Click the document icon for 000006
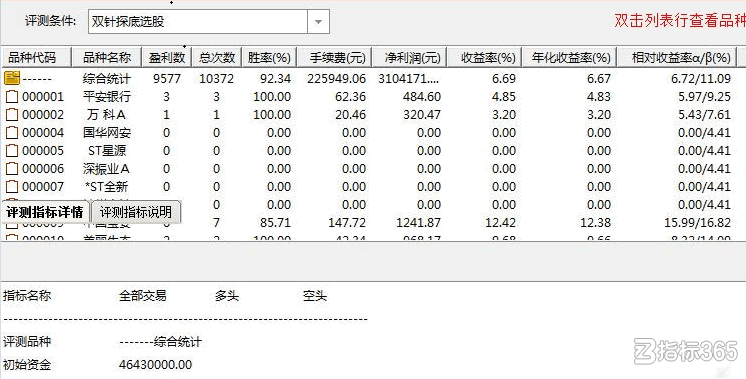Image resolution: width=746 pixels, height=379 pixels. coord(12,168)
